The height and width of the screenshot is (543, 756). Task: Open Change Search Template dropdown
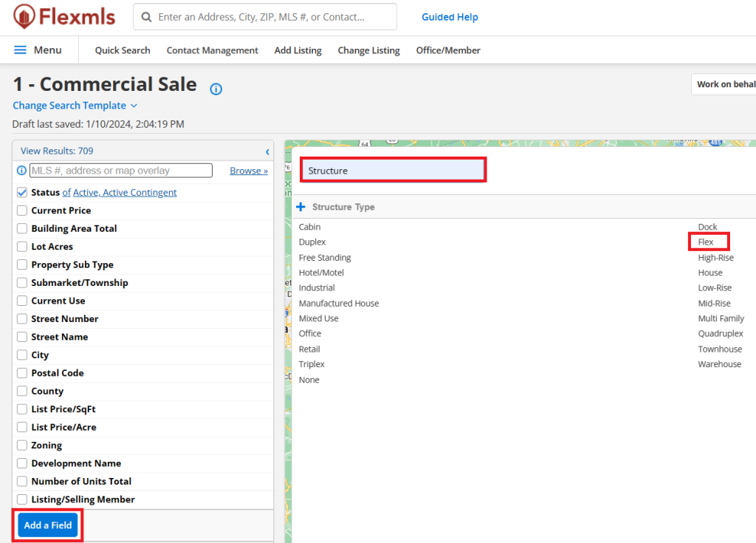tap(75, 106)
